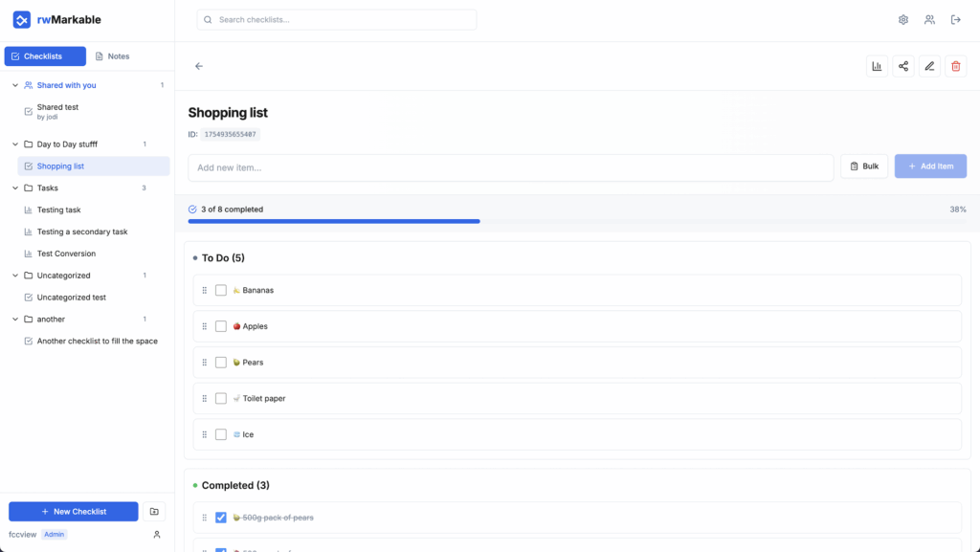Open Testing a secondary task
Viewport: 980px width, 552px height.
click(81, 232)
